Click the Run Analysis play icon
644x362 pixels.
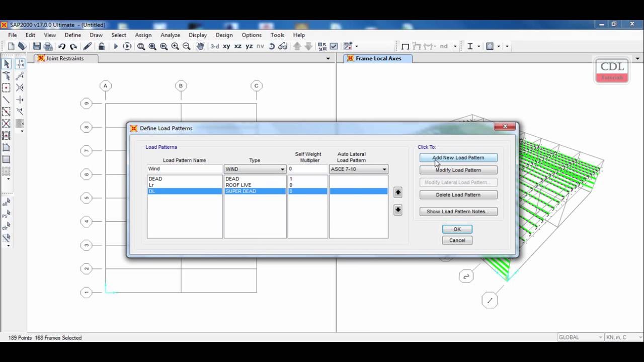pyautogui.click(x=116, y=46)
